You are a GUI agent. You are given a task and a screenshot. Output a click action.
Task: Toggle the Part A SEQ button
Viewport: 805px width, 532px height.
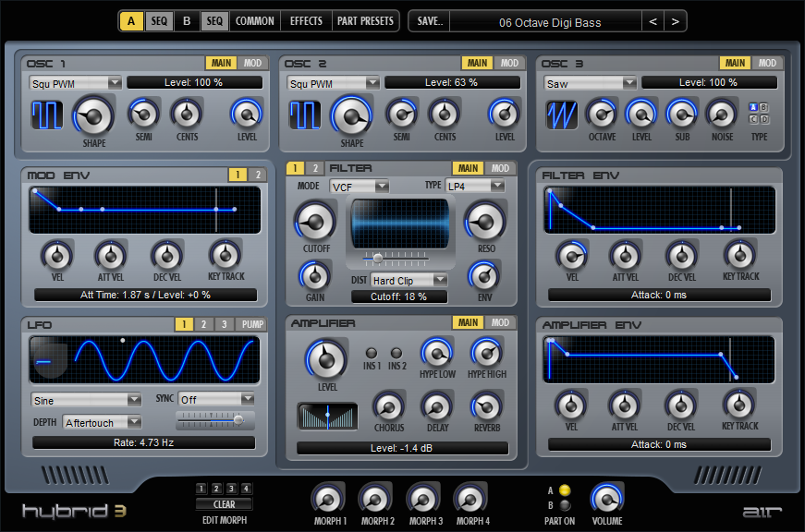click(159, 21)
